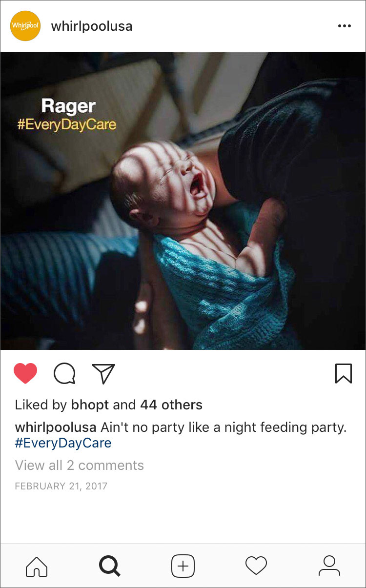Tap whirlpoolusa username in caption
The image size is (366, 588).
pyautogui.click(x=56, y=428)
